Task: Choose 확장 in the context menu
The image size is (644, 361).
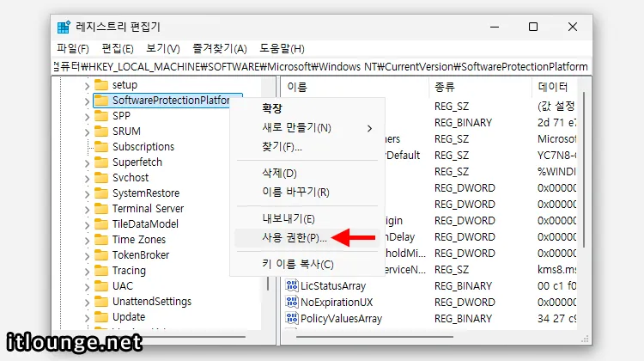Action: [x=307, y=108]
